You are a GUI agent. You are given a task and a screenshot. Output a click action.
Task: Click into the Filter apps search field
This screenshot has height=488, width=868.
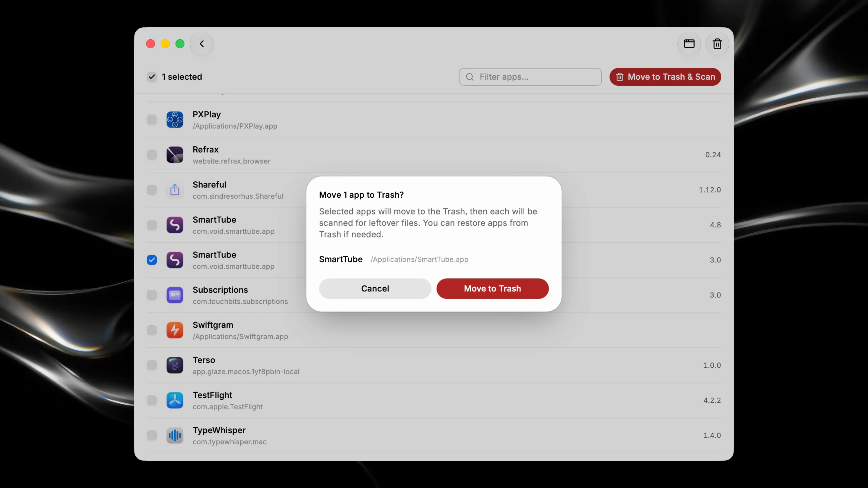point(530,77)
